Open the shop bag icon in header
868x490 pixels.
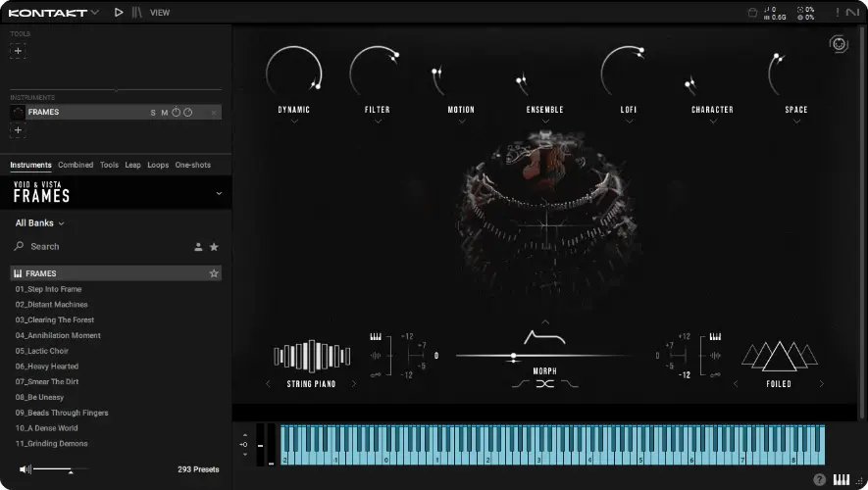[x=752, y=13]
